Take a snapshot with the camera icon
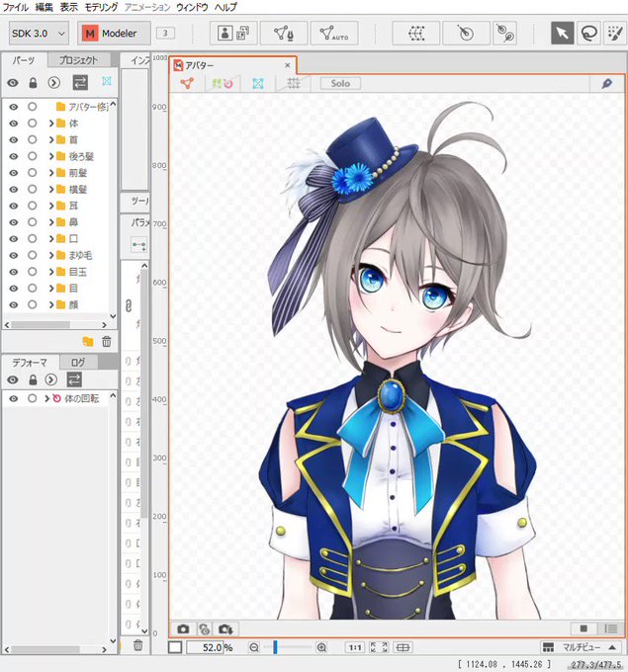The width and height of the screenshot is (628, 672). (183, 629)
